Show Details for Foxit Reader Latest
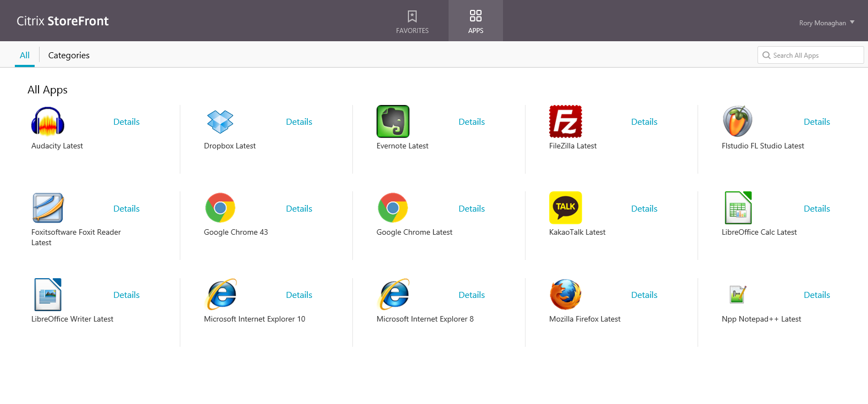Image resolution: width=868 pixels, height=404 pixels. point(126,209)
